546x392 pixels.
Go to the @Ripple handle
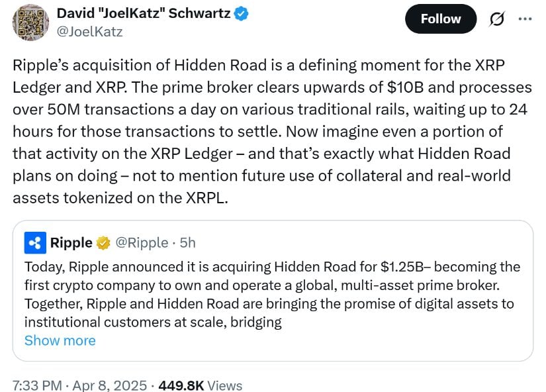(142, 243)
